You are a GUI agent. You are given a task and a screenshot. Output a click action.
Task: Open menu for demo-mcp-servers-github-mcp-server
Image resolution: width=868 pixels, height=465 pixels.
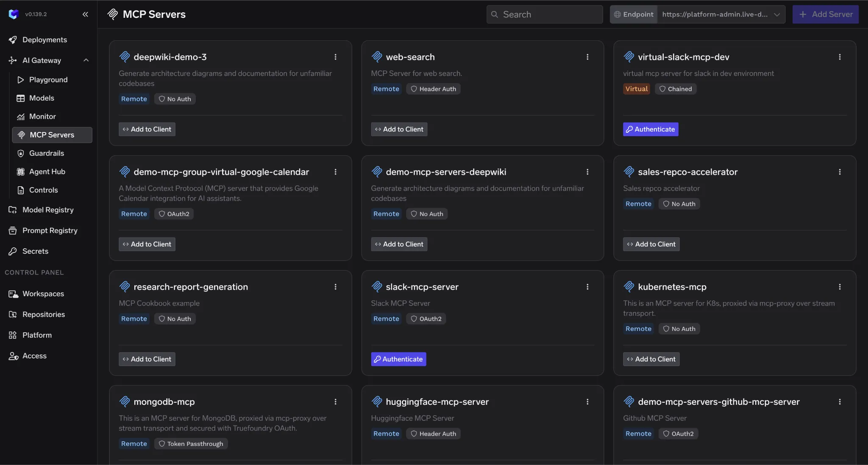coord(840,402)
